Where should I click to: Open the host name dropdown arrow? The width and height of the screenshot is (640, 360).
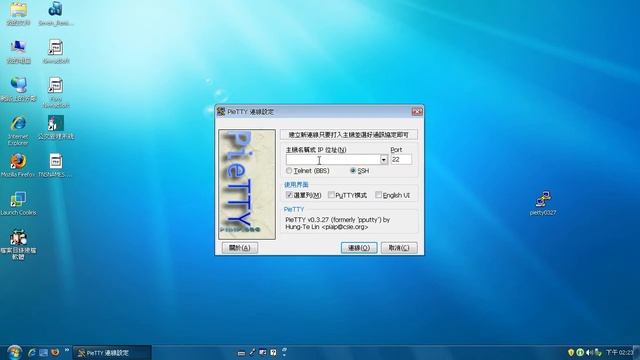click(x=384, y=160)
